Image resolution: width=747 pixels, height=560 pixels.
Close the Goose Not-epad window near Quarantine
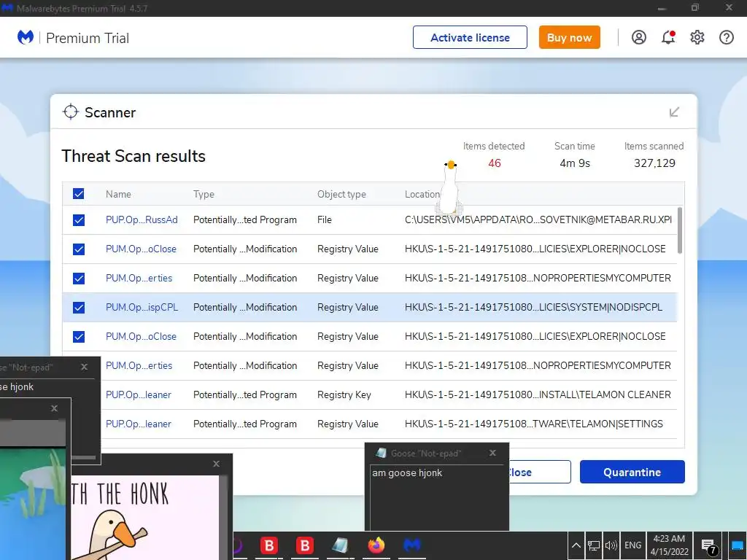pyautogui.click(x=492, y=453)
